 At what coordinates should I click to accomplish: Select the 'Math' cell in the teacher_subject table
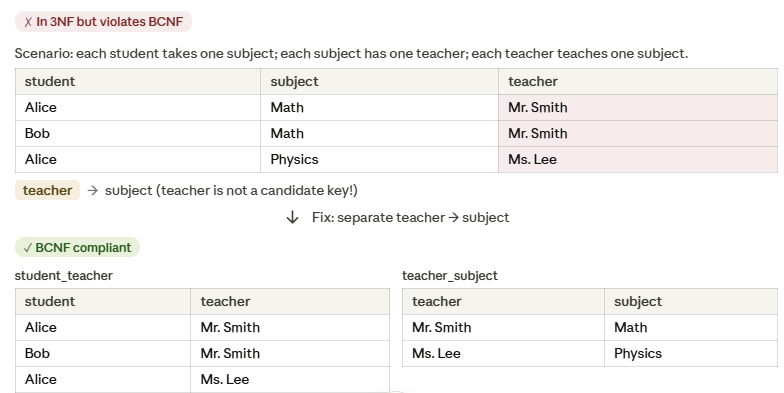point(691,328)
